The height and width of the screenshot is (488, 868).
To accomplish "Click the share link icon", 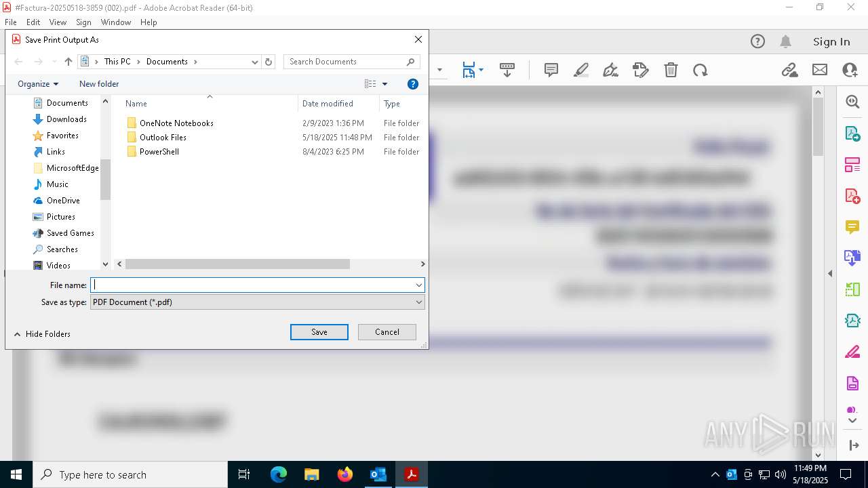I will point(789,70).
